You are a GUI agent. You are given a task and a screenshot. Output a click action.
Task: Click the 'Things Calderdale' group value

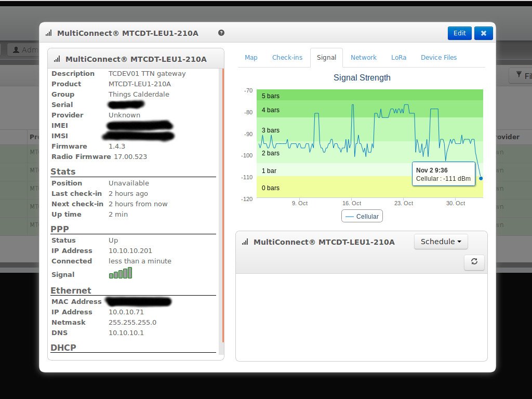(139, 95)
